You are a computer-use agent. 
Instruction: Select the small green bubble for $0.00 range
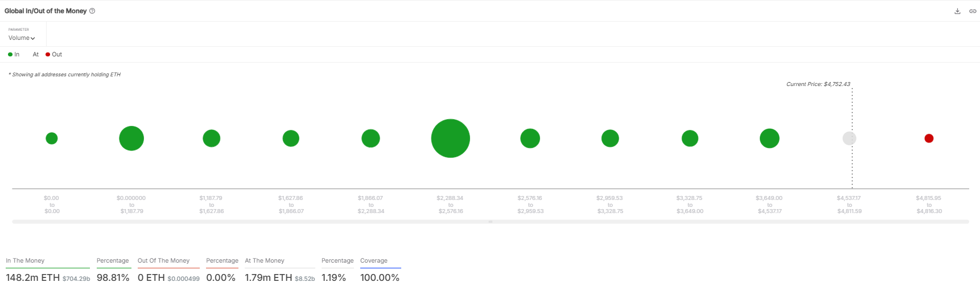click(52, 138)
